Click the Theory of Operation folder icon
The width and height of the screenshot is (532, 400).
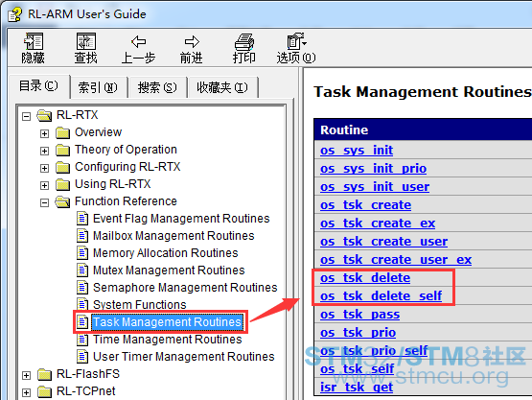pyautogui.click(x=62, y=150)
